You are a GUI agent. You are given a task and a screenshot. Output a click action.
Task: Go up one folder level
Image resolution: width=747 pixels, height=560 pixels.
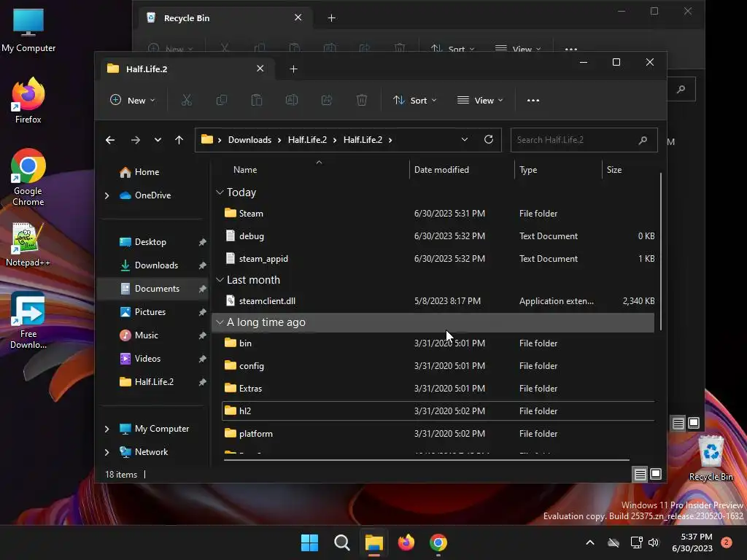pyautogui.click(x=179, y=140)
